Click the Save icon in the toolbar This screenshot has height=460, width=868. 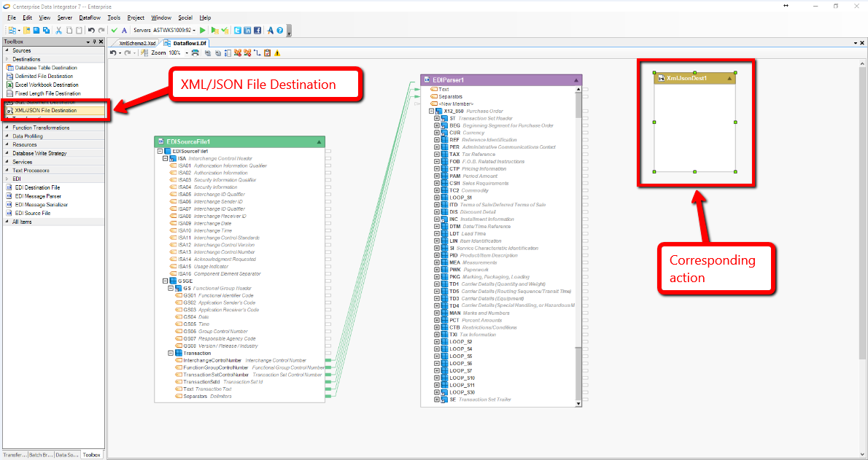point(36,30)
